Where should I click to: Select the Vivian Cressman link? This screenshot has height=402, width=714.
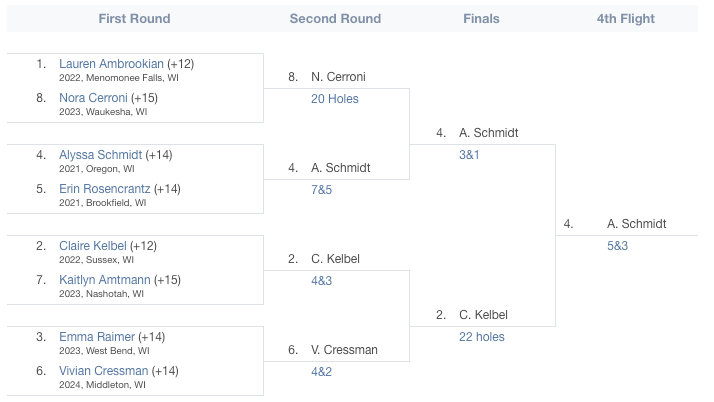coord(104,371)
